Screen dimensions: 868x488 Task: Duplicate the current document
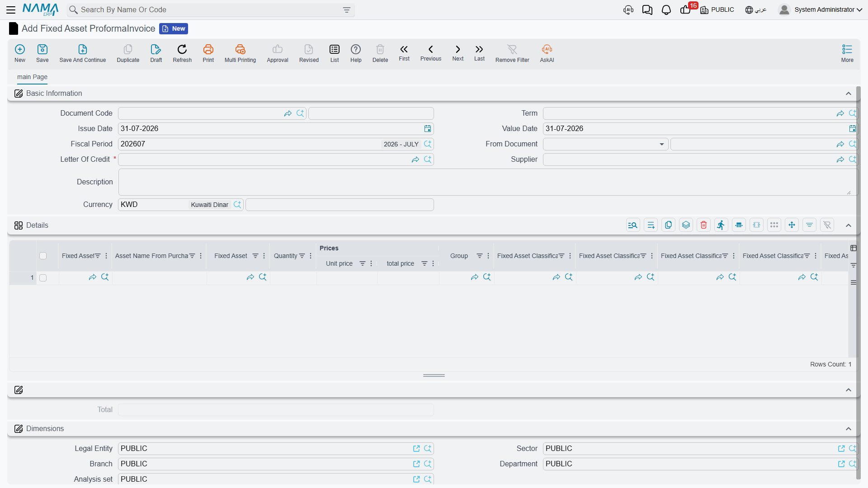click(x=128, y=53)
